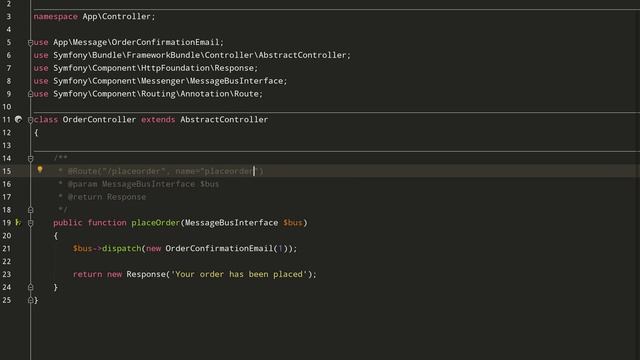
Task: Click the AbstractController import path on line 6
Action: [200, 55]
